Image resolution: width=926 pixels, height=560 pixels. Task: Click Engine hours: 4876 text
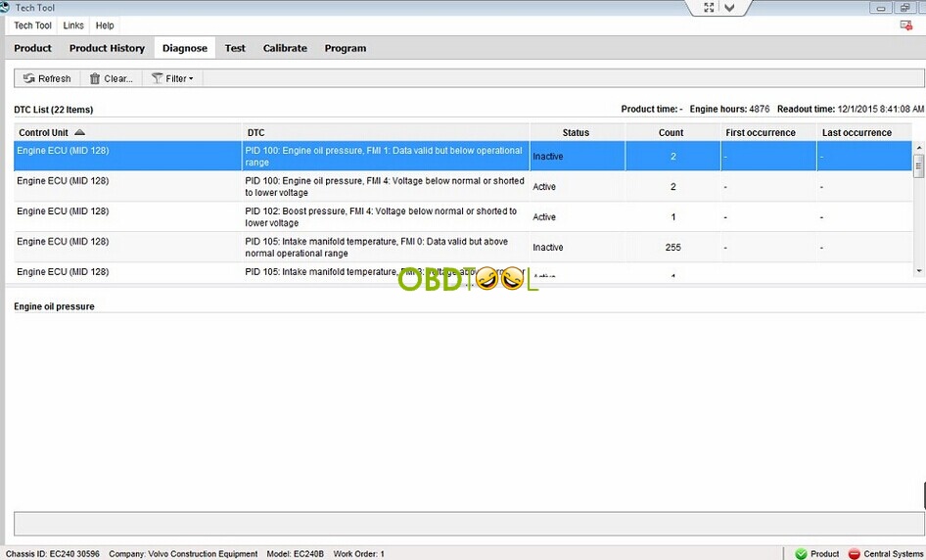tap(729, 109)
